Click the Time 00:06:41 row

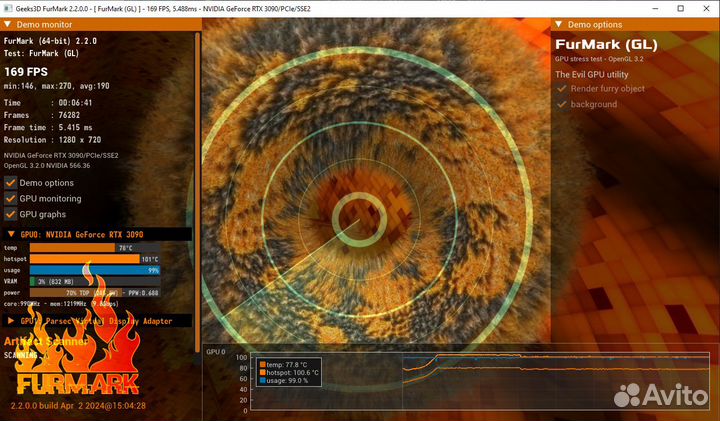point(48,103)
